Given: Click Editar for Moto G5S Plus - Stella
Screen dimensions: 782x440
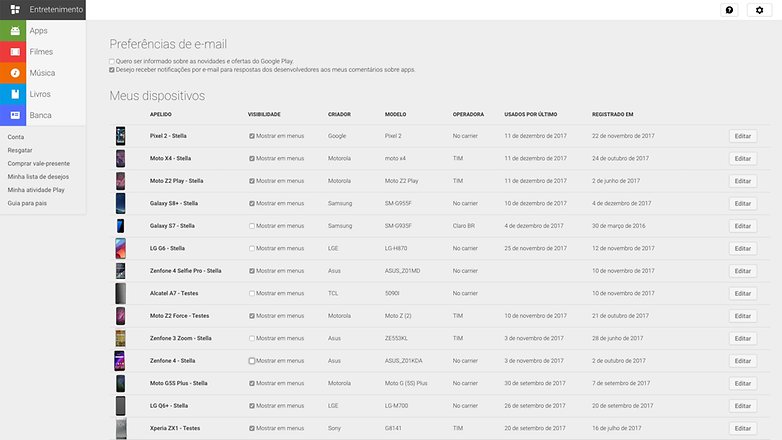Looking at the screenshot, I should (743, 383).
